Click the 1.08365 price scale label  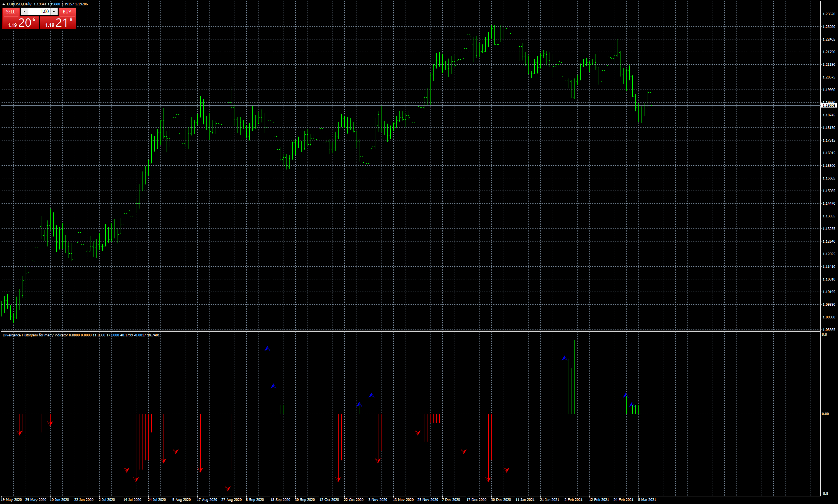coord(829,329)
